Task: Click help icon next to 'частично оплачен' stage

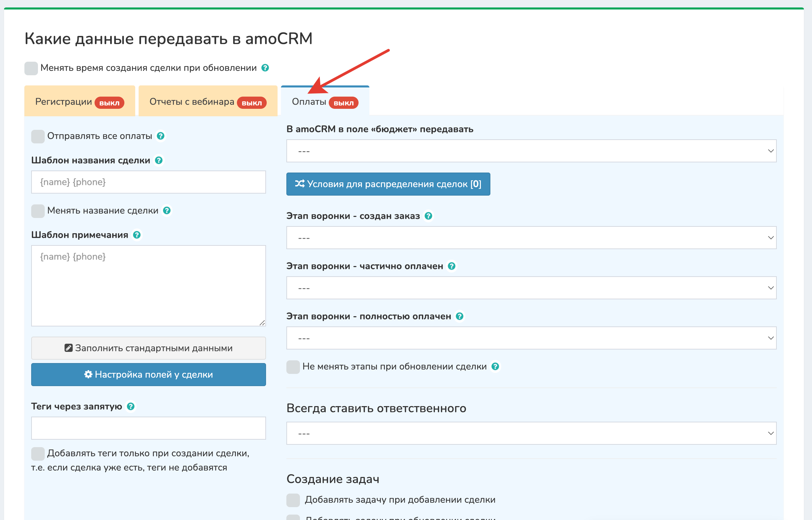Action: tap(451, 266)
